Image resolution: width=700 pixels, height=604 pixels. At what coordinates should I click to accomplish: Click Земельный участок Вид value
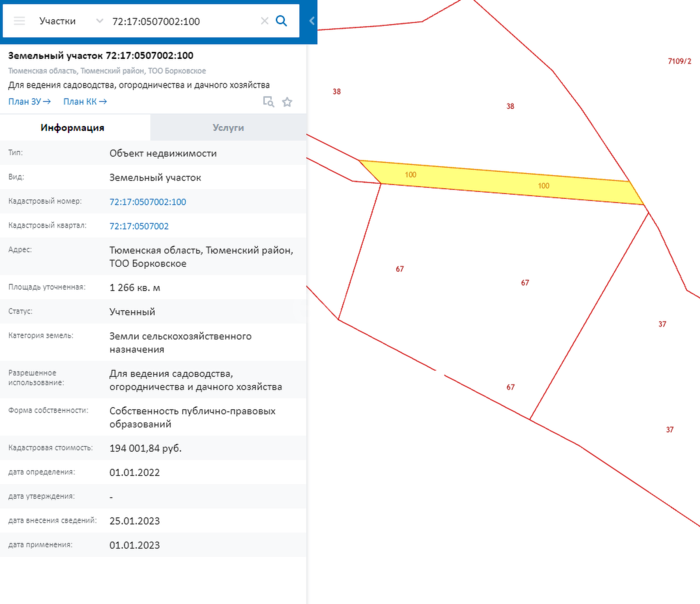pos(155,178)
